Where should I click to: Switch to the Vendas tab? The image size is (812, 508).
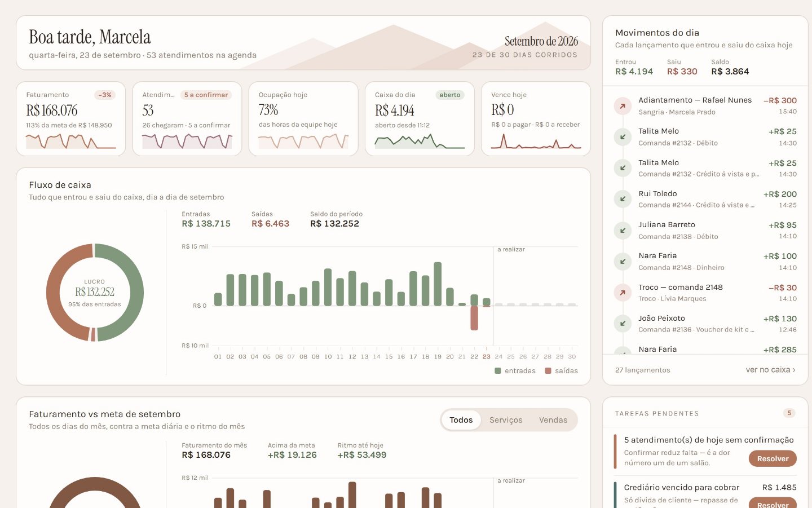(x=553, y=420)
